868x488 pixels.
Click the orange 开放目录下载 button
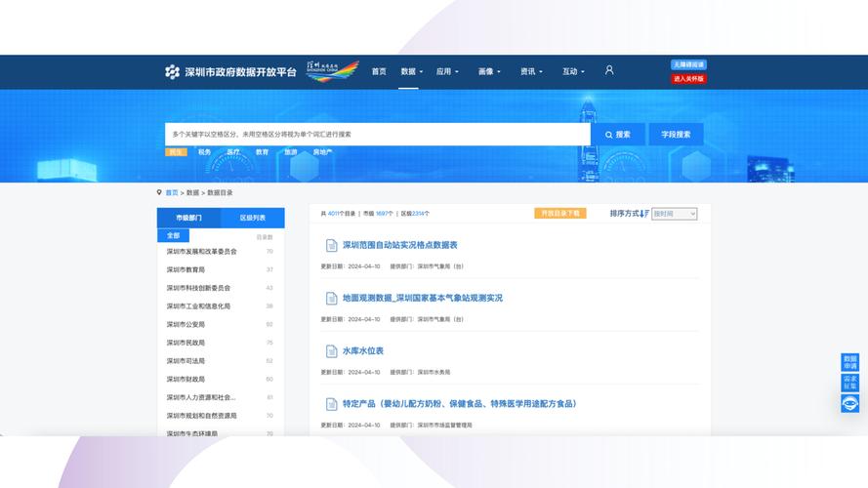(x=559, y=214)
